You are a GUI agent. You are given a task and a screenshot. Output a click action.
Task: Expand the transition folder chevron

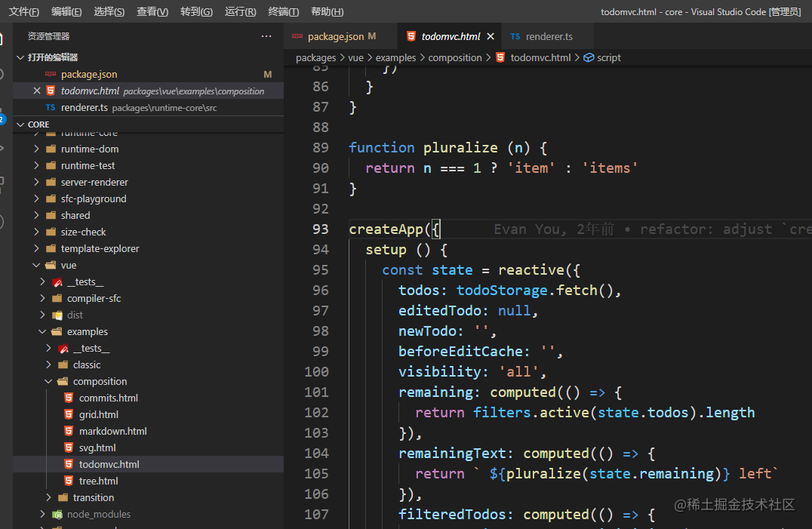49,497
